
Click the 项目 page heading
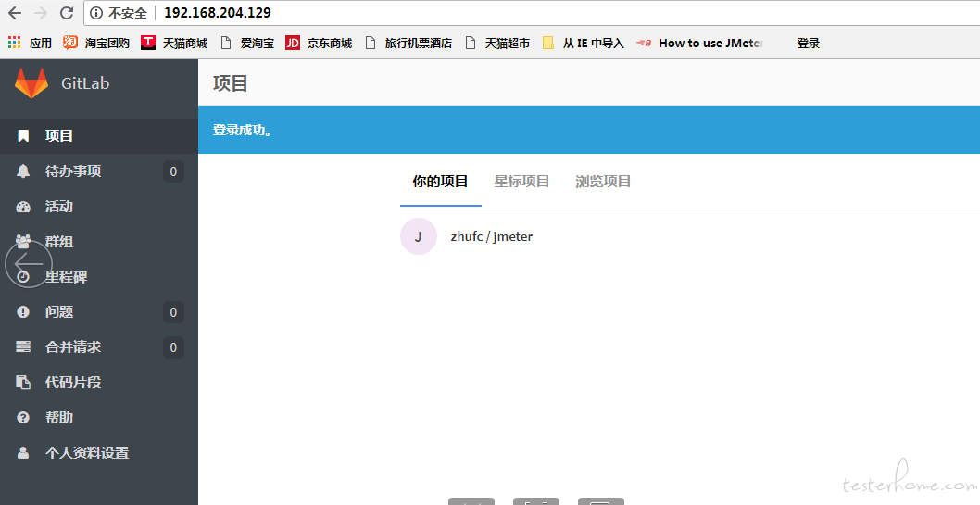point(230,83)
